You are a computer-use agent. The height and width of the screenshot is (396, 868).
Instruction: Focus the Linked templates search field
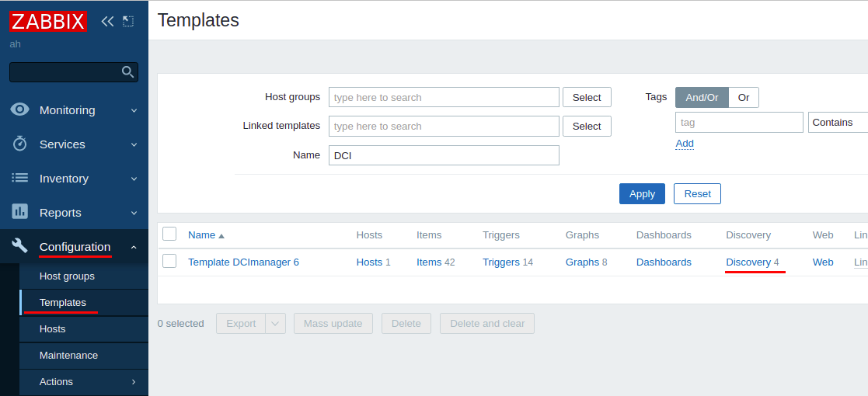click(444, 126)
